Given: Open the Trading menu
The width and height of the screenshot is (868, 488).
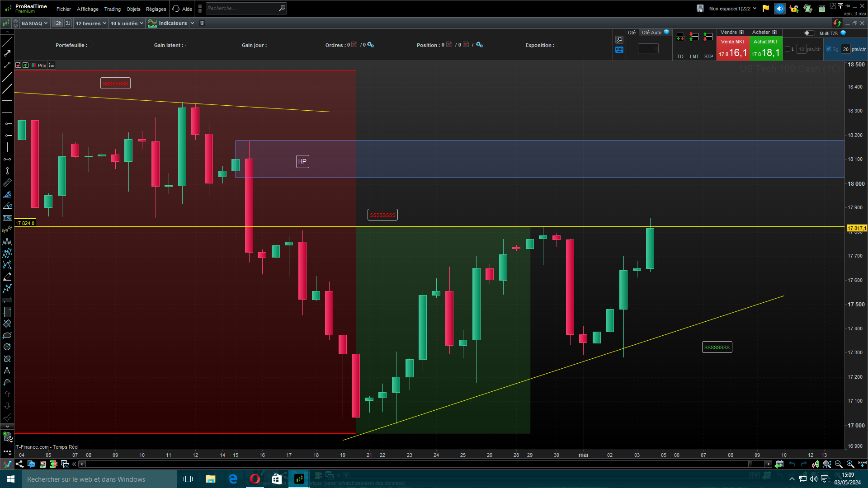Looking at the screenshot, I should pyautogui.click(x=112, y=9).
